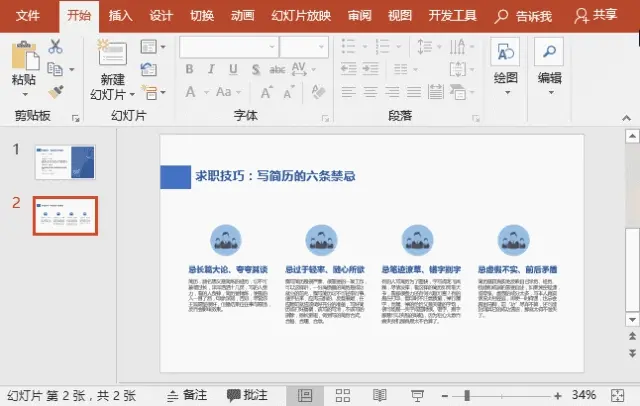Toggle Italic formatting

click(x=211, y=69)
